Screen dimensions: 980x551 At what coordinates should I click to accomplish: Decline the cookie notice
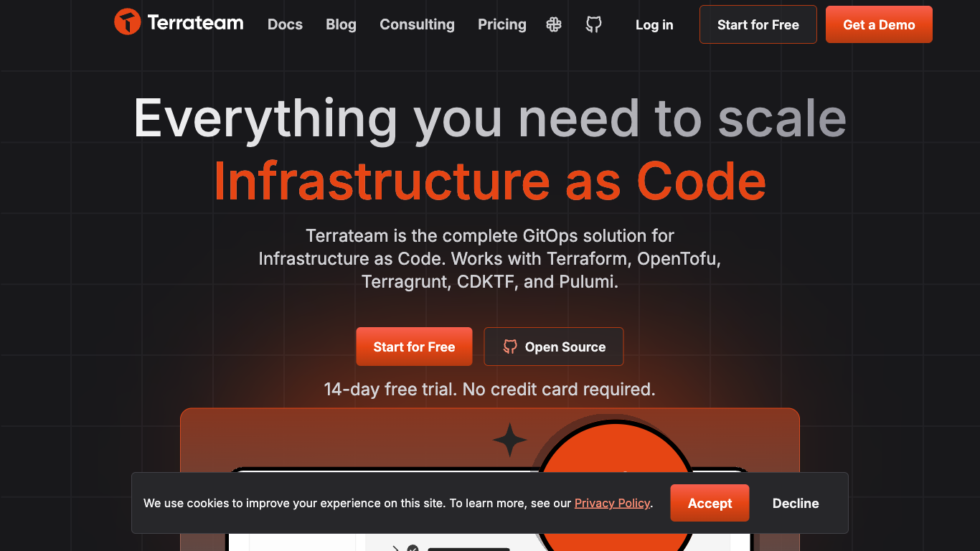click(796, 503)
